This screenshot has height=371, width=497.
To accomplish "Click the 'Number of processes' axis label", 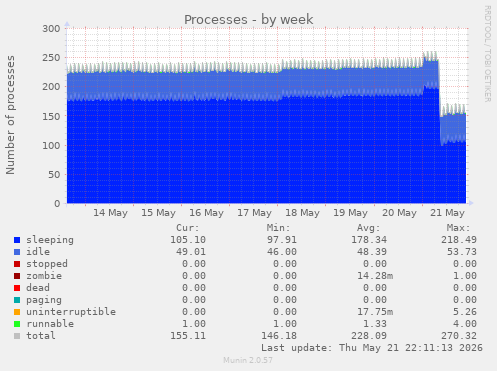I will click(x=10, y=115).
